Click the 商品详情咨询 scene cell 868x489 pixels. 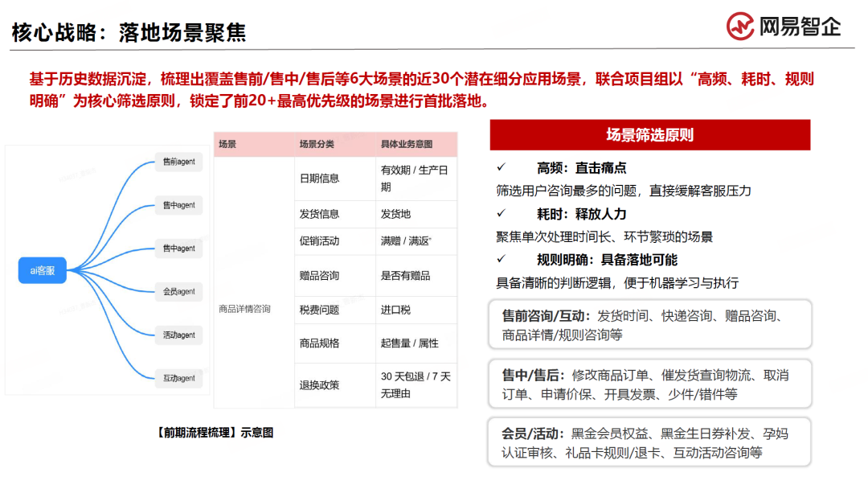[x=244, y=309]
